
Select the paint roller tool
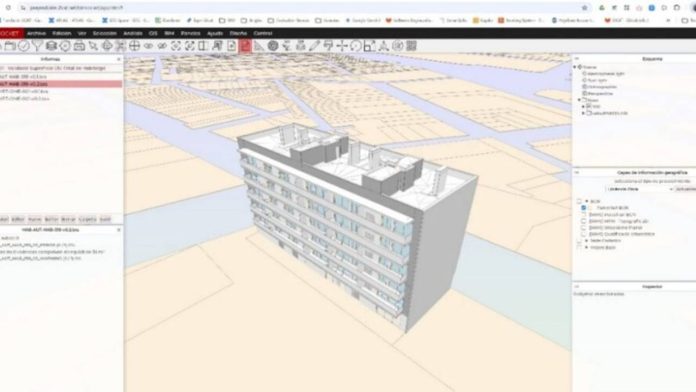pos(328,46)
